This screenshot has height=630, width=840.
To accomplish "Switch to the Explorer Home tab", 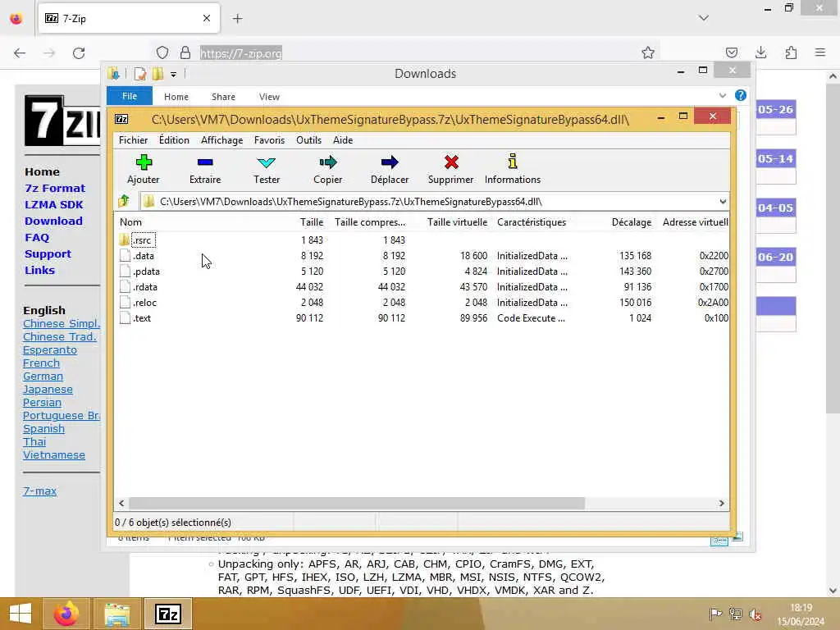I will click(x=176, y=97).
